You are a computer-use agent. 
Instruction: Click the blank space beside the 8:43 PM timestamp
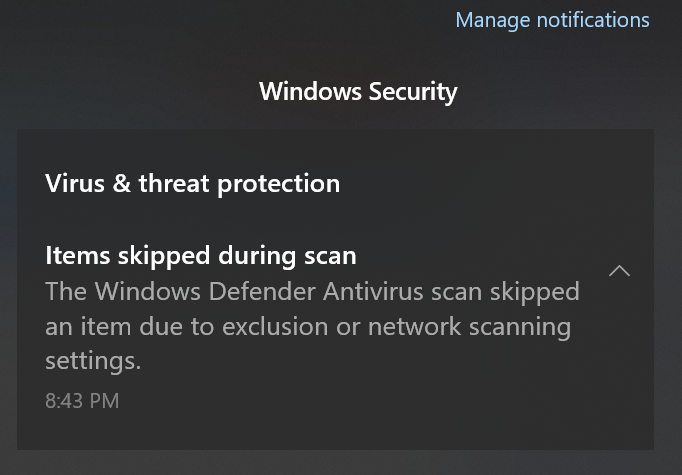pos(348,401)
